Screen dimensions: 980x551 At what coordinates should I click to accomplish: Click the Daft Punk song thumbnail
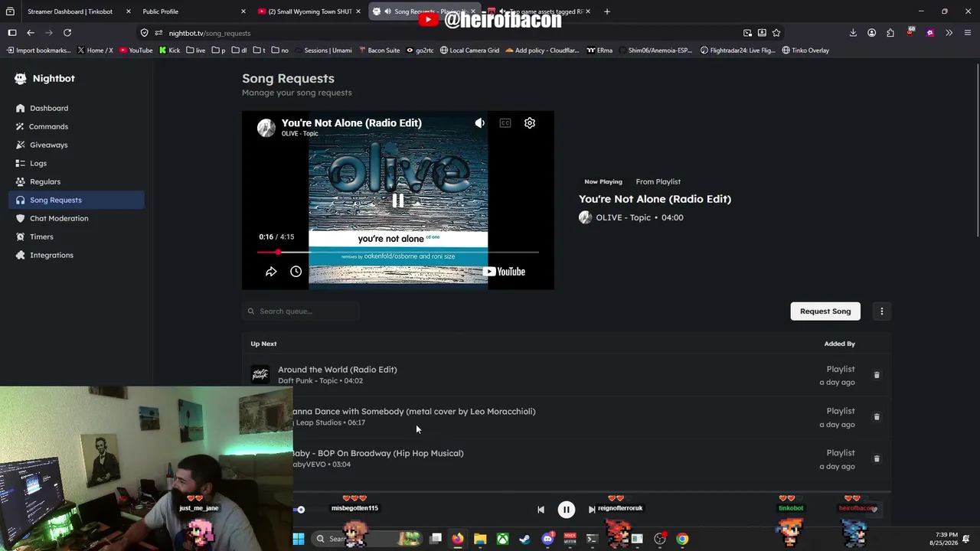[260, 375]
